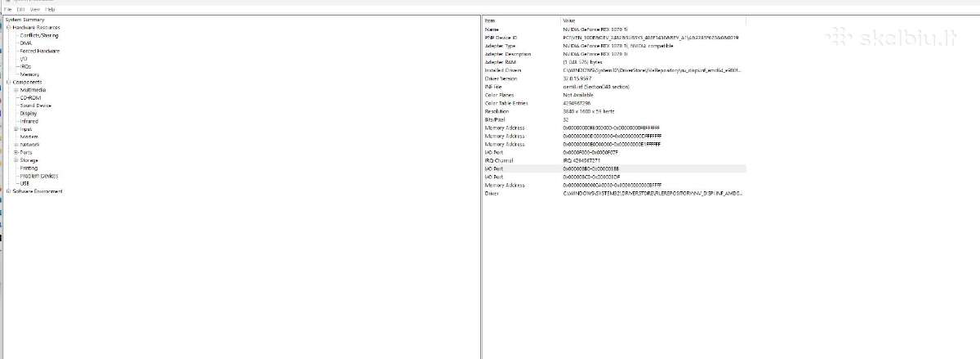980x359 pixels.
Task: Expand the Ports node
Action: [x=16, y=153]
